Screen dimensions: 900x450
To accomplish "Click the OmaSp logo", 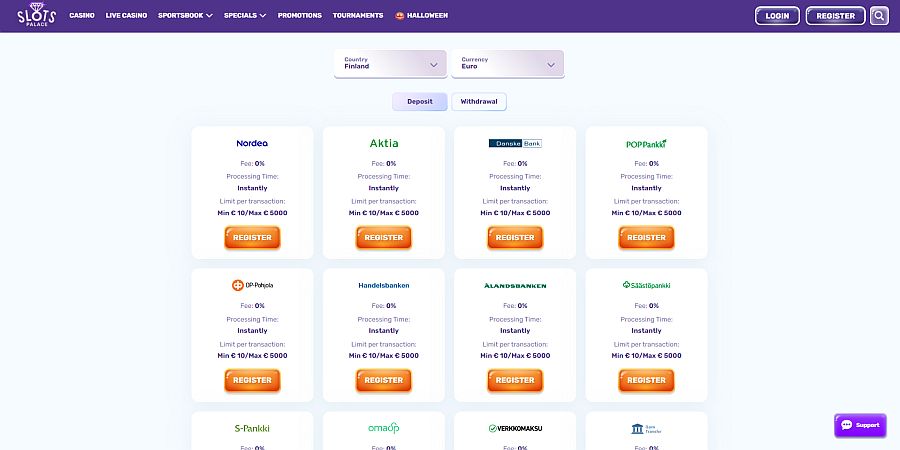I will 383,428.
